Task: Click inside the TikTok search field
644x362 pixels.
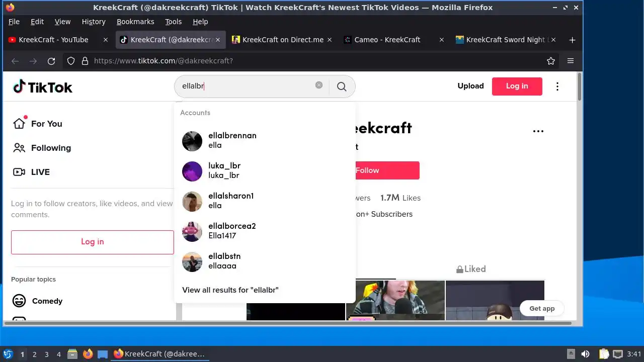Action: (247, 86)
